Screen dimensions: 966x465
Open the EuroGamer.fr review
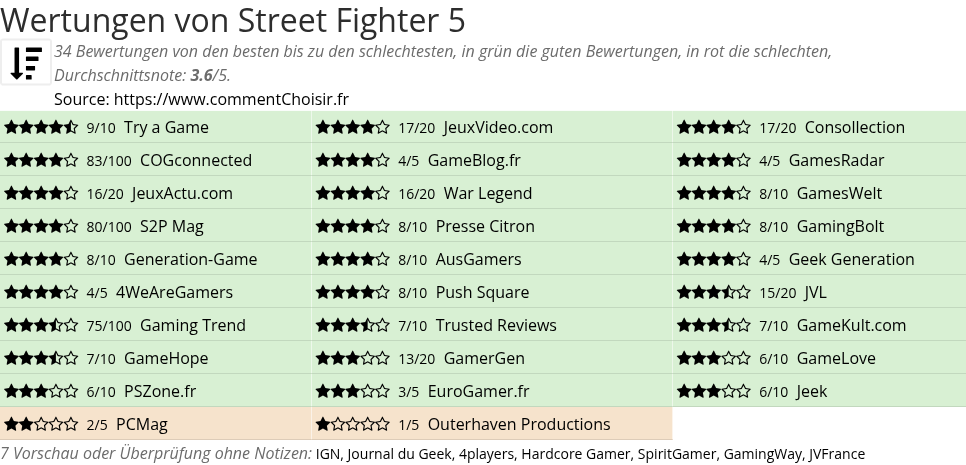click(478, 392)
